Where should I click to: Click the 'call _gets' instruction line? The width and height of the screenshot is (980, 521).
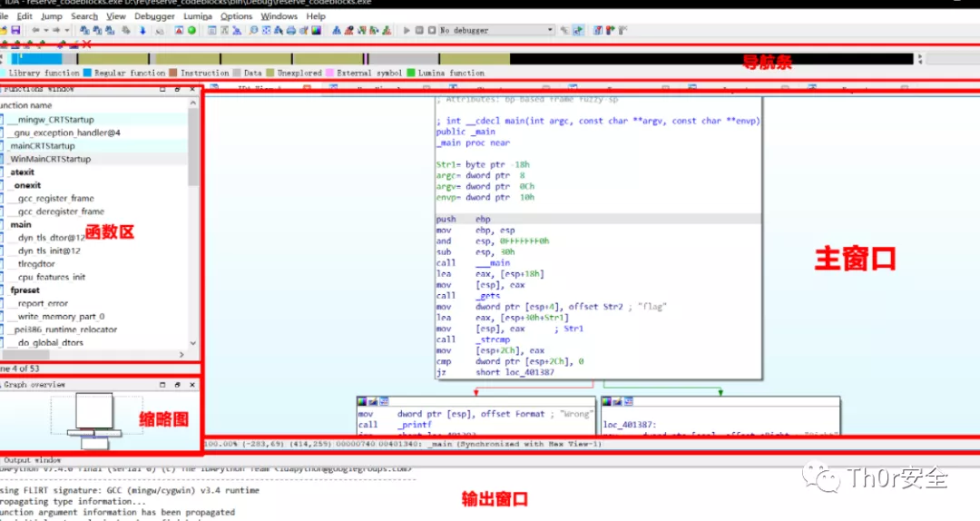(x=468, y=296)
